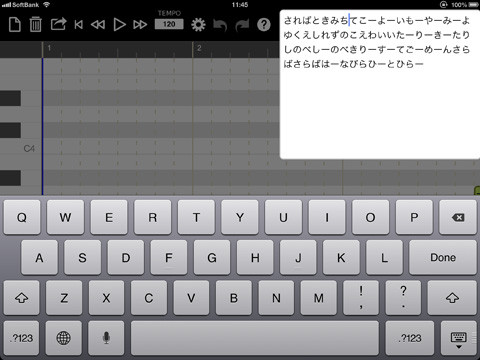Tap the A key

pyautogui.click(x=39, y=258)
